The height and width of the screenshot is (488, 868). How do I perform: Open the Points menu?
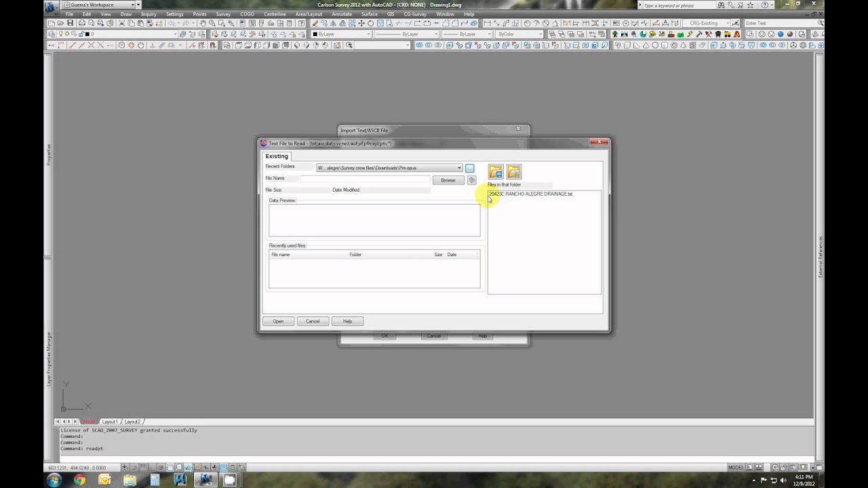tap(199, 14)
